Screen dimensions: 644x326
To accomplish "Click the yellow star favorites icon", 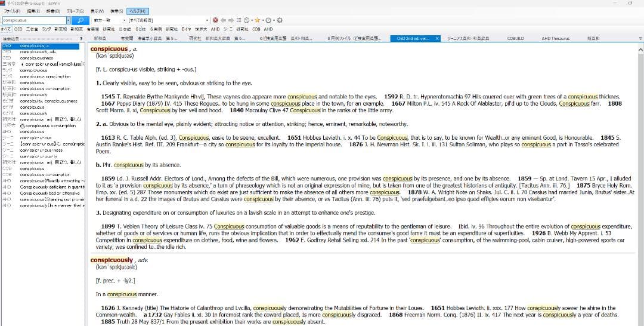I will point(257,20).
